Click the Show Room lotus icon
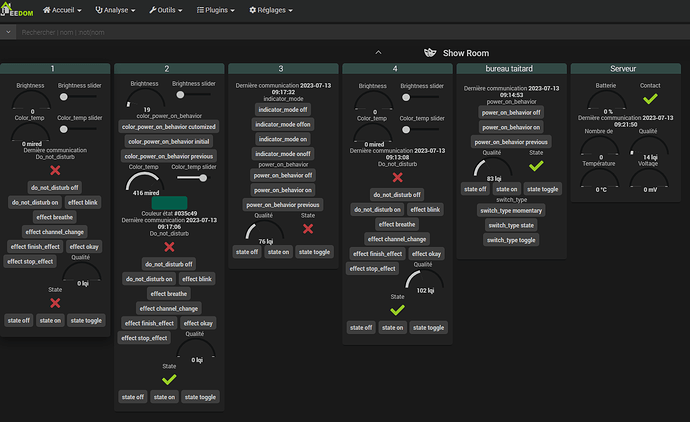The width and height of the screenshot is (690, 422). tap(430, 53)
